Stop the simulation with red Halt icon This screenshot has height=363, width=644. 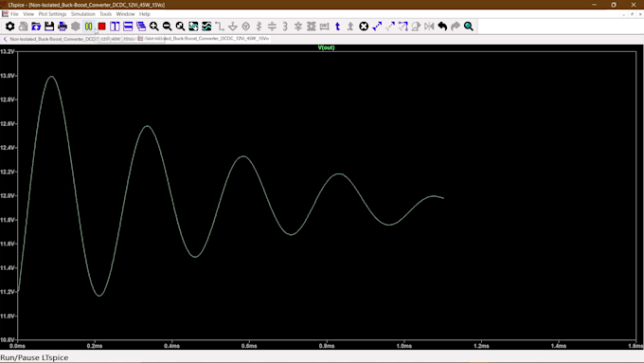(102, 27)
